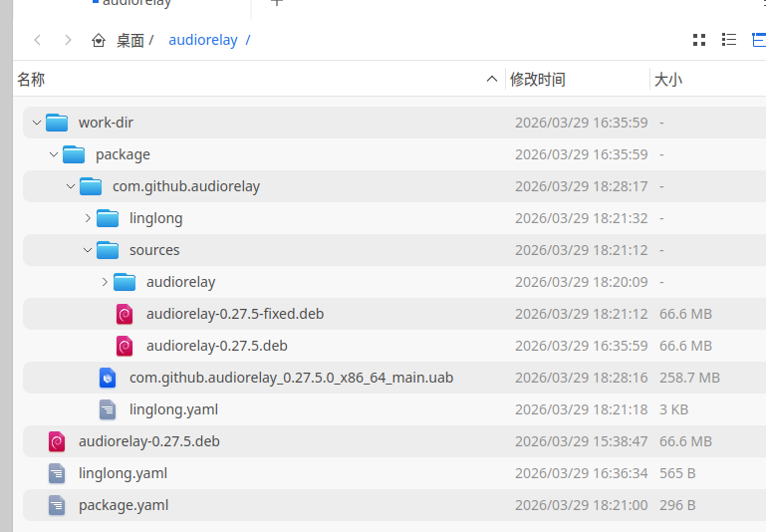Select the package folder row
The height and width of the screenshot is (532, 766).
394,154
